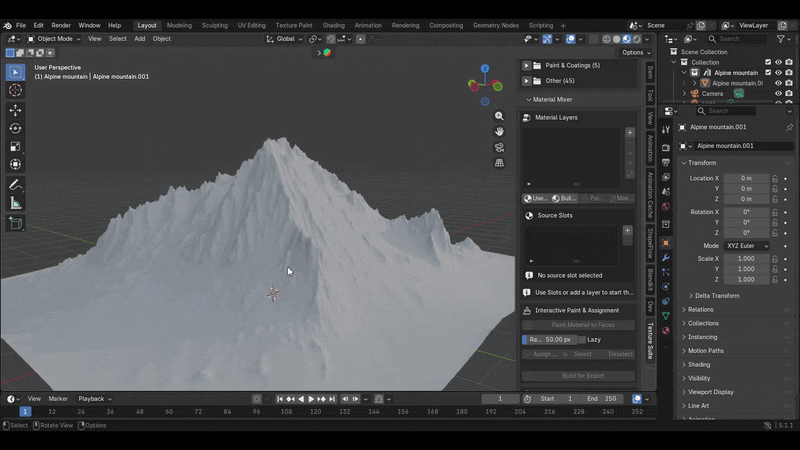Toggle camera view icon in viewport
800x450 pixels.
tap(499, 147)
